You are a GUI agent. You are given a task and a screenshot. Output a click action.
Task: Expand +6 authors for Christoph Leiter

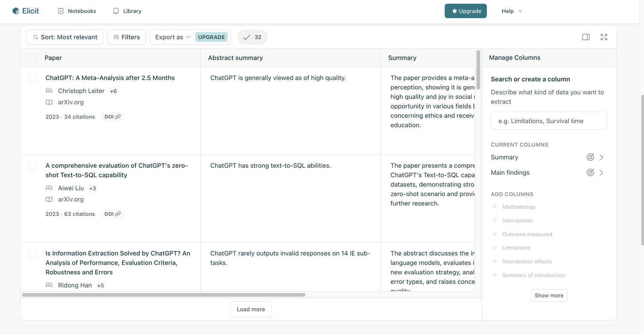coord(113,91)
